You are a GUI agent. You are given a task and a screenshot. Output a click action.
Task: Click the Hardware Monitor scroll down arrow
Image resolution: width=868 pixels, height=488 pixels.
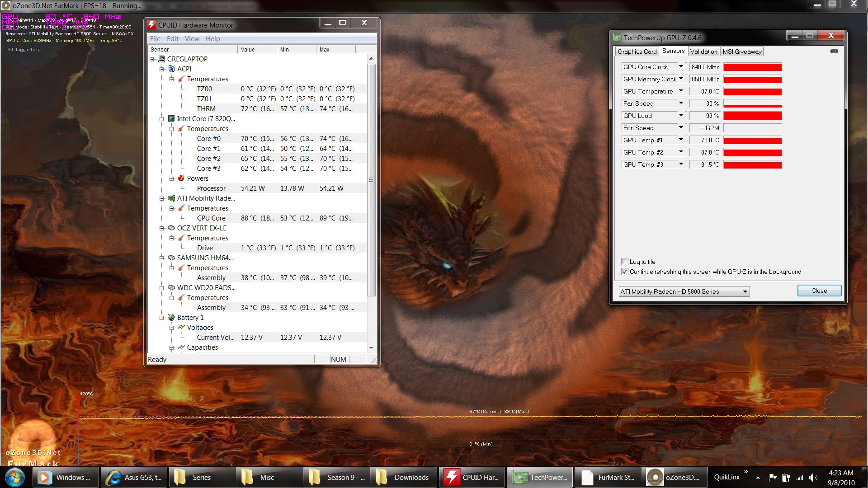pyautogui.click(x=371, y=348)
